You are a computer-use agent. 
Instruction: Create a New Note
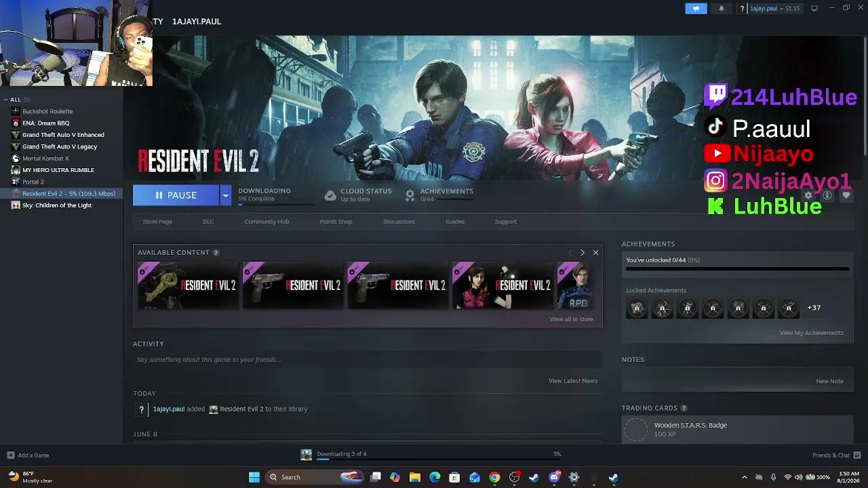point(829,382)
